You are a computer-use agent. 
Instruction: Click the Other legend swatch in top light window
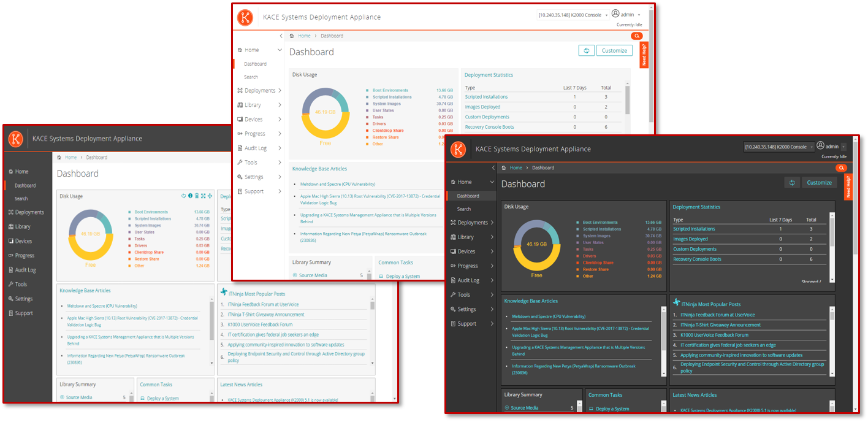click(367, 144)
